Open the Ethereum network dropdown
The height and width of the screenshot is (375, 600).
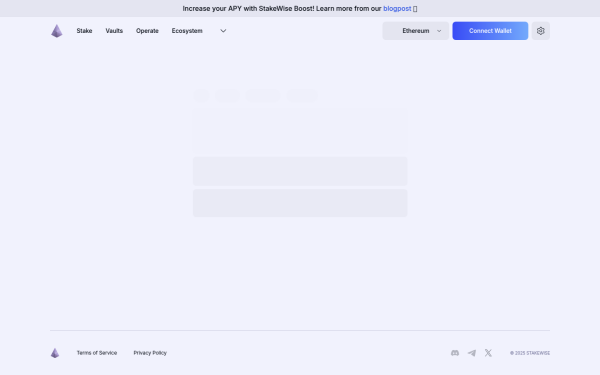pyautogui.click(x=416, y=31)
